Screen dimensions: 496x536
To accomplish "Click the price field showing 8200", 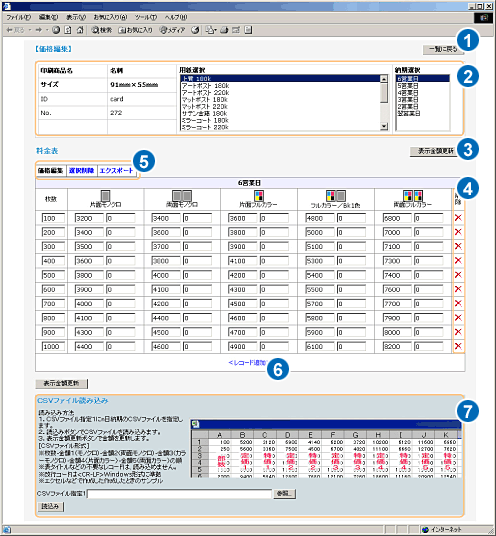I will (397, 346).
